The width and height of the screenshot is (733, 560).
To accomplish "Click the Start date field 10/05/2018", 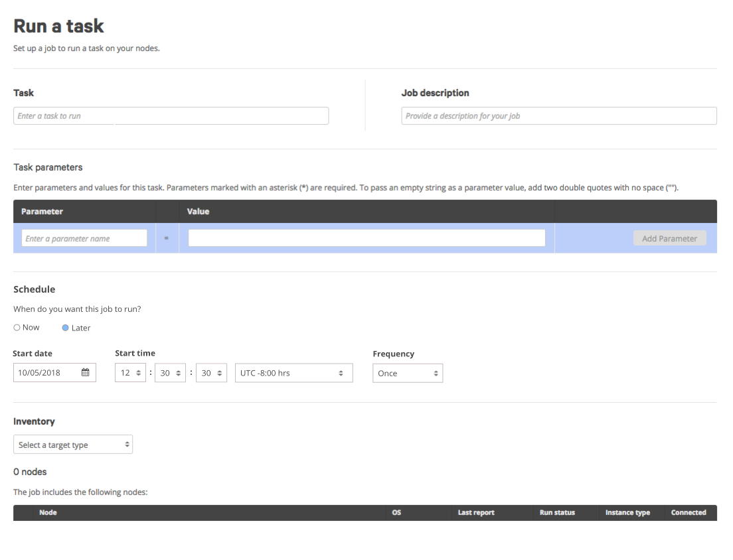I will [x=54, y=372].
